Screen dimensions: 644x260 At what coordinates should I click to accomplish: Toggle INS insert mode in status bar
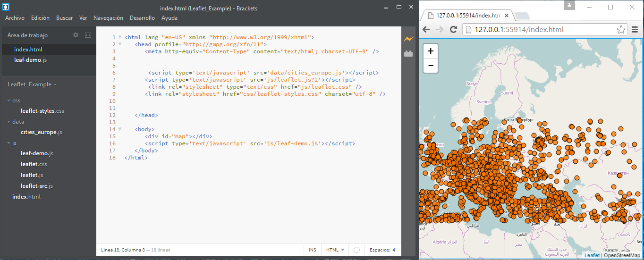313,250
